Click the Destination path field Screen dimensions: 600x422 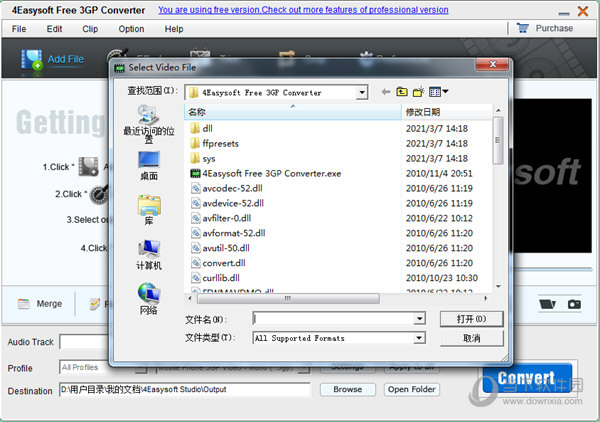[185, 389]
